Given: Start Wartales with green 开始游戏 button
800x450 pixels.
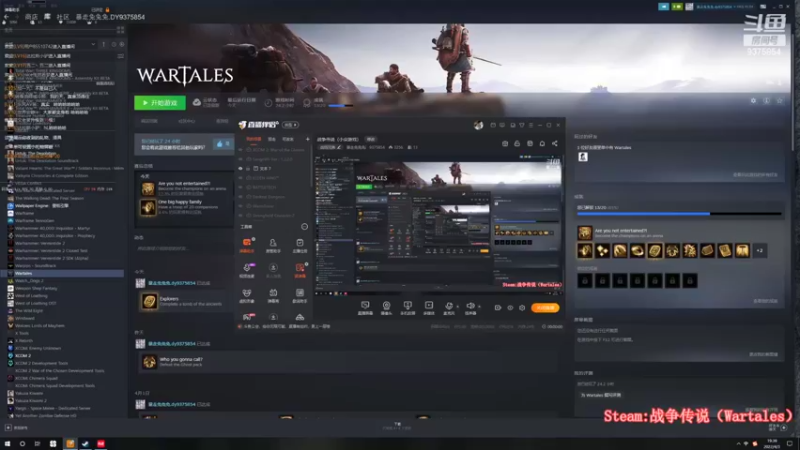Looking at the screenshot, I should click(x=160, y=103).
